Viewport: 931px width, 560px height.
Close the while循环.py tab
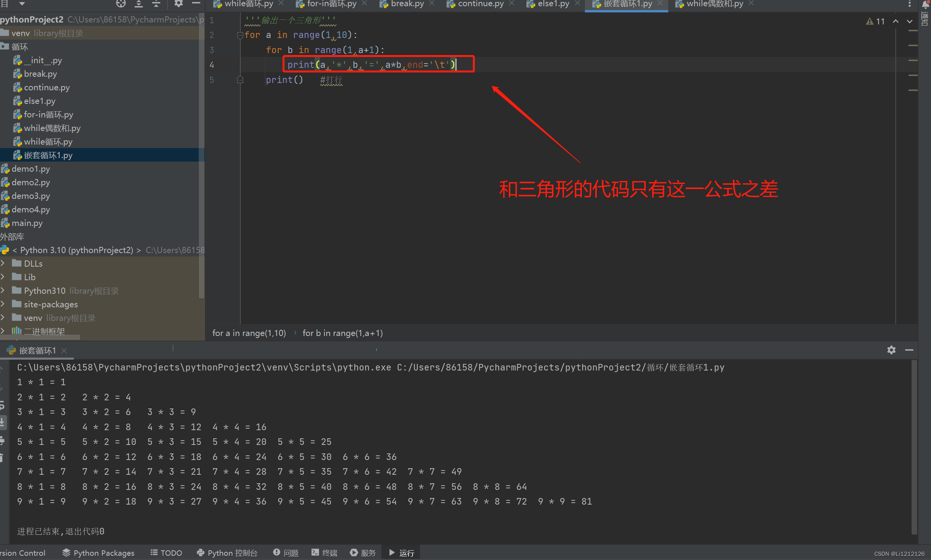pos(281,3)
